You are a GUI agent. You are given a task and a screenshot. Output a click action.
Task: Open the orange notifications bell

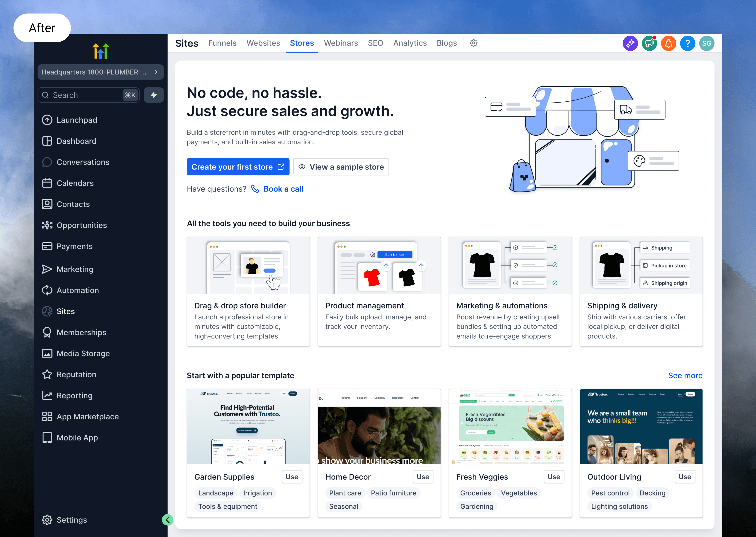(x=668, y=43)
